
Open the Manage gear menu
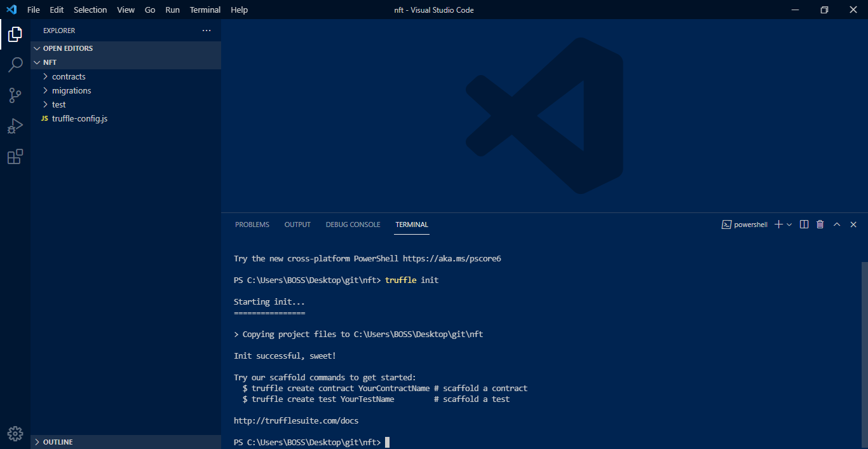pyautogui.click(x=15, y=434)
